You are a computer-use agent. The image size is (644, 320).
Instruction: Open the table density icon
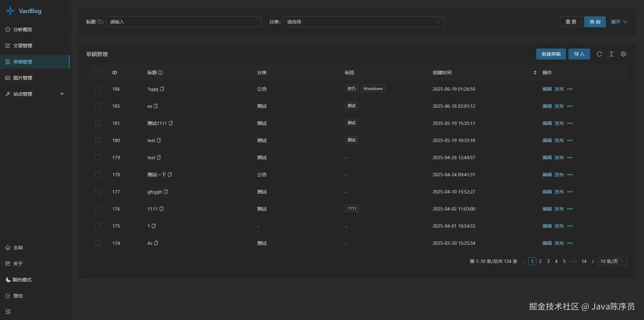pyautogui.click(x=611, y=54)
